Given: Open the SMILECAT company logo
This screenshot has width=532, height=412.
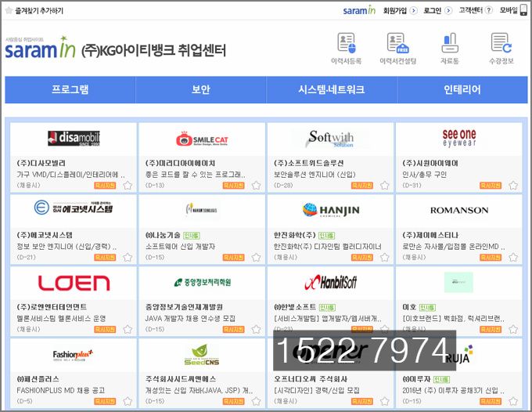Looking at the screenshot, I should coord(202,139).
